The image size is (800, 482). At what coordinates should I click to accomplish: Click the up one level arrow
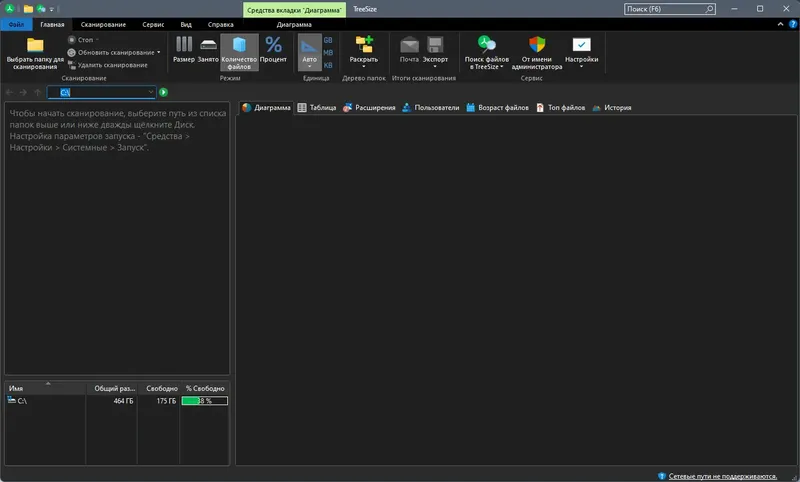point(37,92)
